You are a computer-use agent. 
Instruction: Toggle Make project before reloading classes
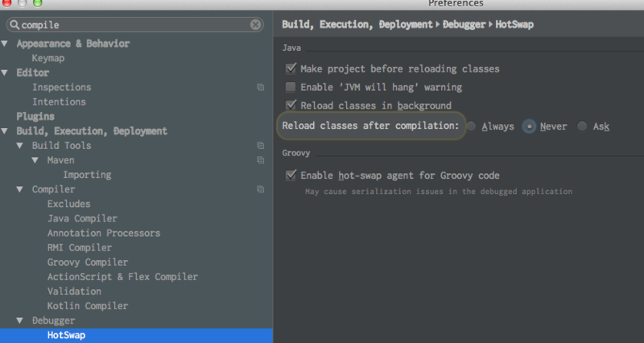(291, 68)
